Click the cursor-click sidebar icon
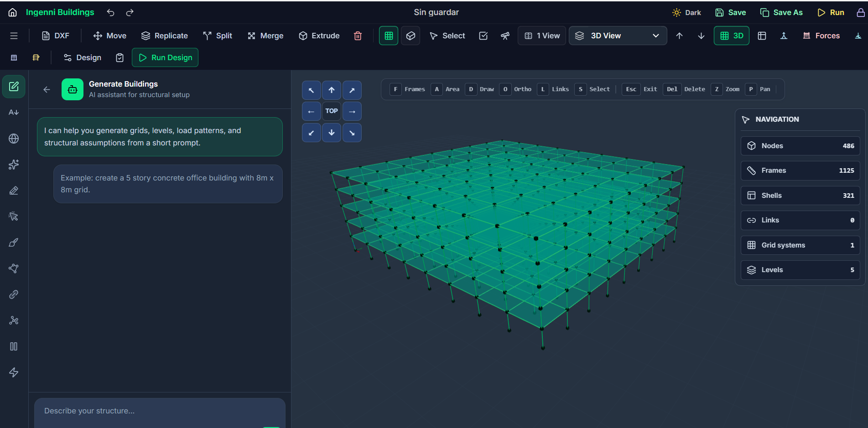This screenshot has height=428, width=868. pyautogui.click(x=14, y=217)
